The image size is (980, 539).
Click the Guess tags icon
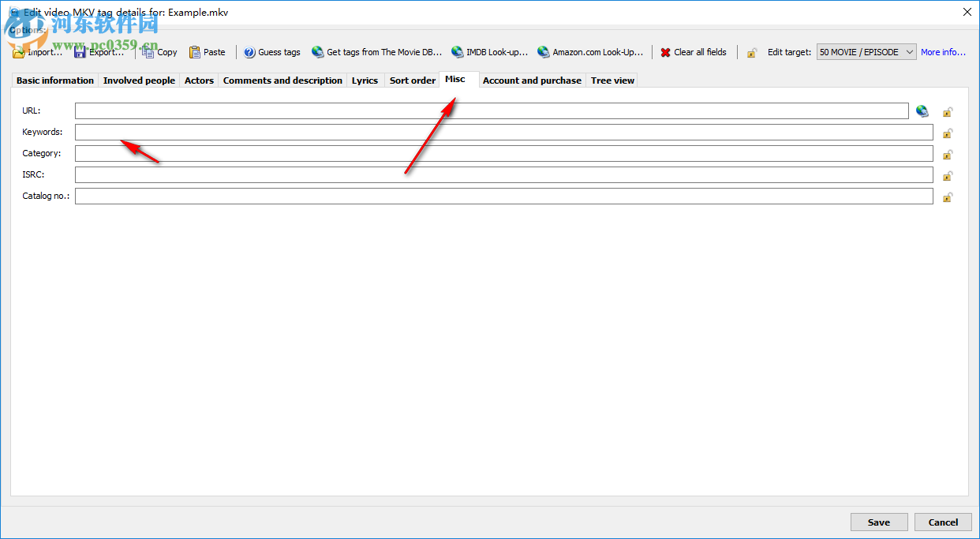[250, 51]
